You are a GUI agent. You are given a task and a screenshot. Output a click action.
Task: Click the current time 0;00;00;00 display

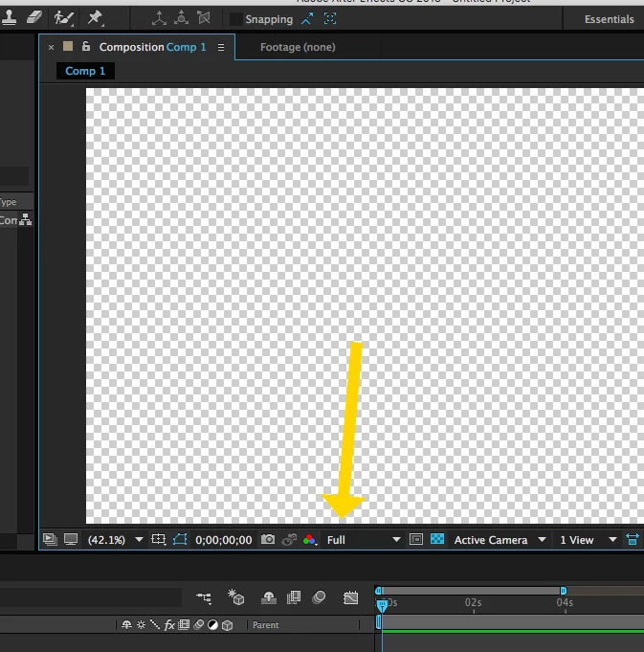point(224,540)
